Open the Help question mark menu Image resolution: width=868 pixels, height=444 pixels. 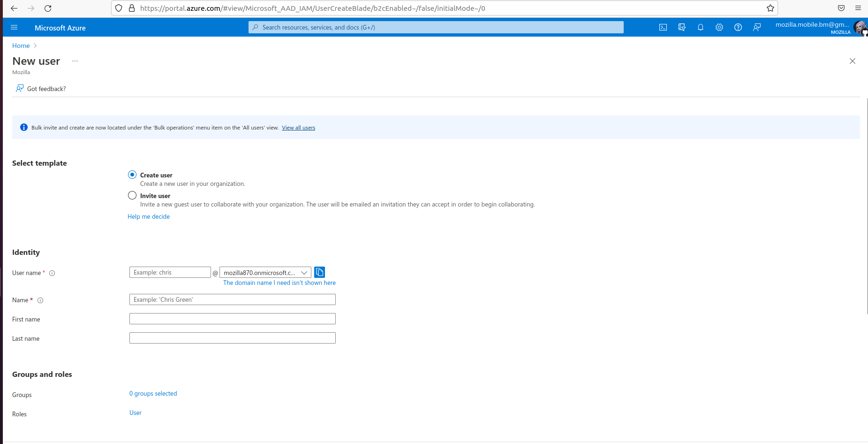tap(738, 27)
